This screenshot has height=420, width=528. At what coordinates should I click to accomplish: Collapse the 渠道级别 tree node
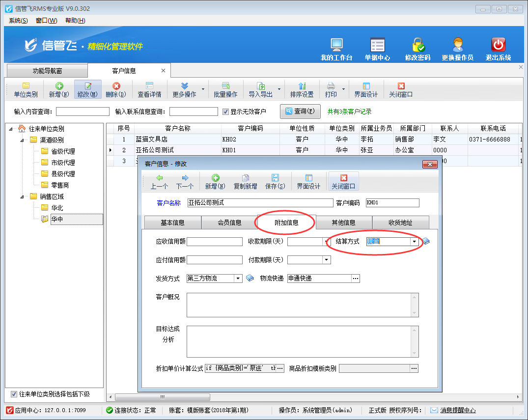[x=22, y=140]
